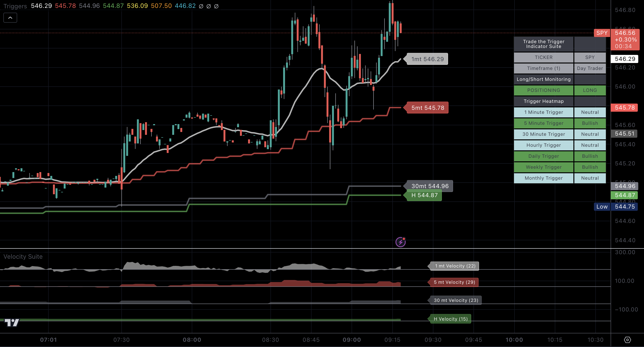This screenshot has width=644, height=347.
Task: Click the Triggers indicator title
Action: (x=15, y=6)
